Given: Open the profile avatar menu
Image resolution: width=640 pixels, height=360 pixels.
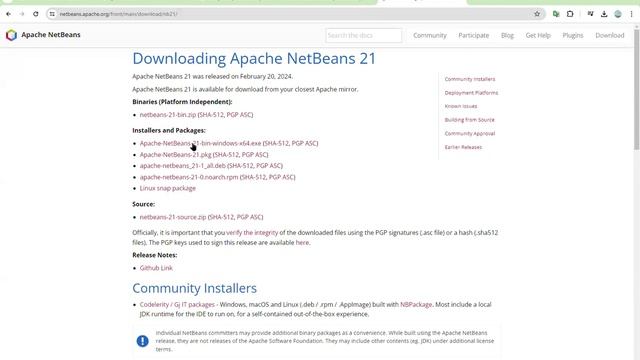Looking at the screenshot, I should [x=618, y=14].
